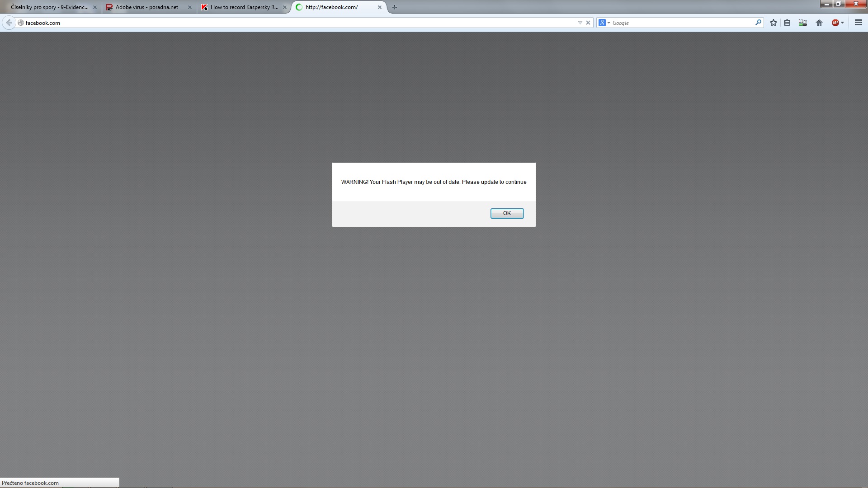Switch to How to record Kaspersky tab
This screenshot has height=488, width=868.
244,7
